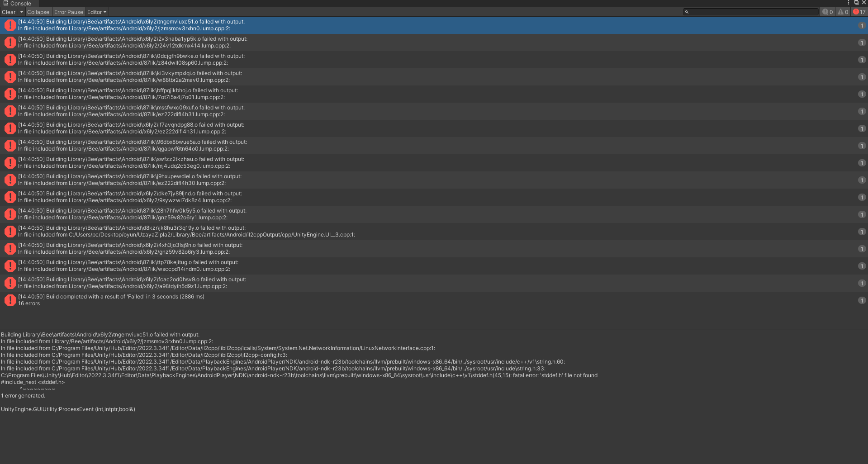This screenshot has height=464, width=868.
Task: Click the error icon of if7avqndpg88.o entry
Action: [10, 128]
